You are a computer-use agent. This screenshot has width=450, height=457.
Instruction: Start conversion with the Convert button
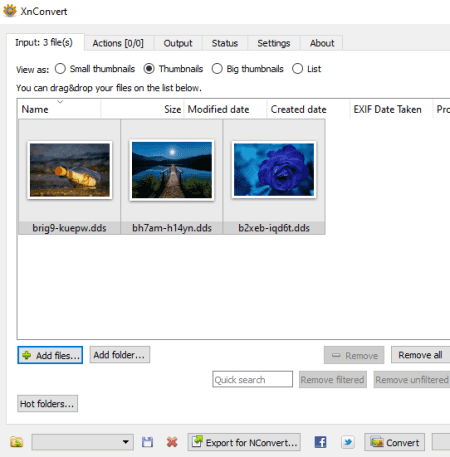click(394, 442)
